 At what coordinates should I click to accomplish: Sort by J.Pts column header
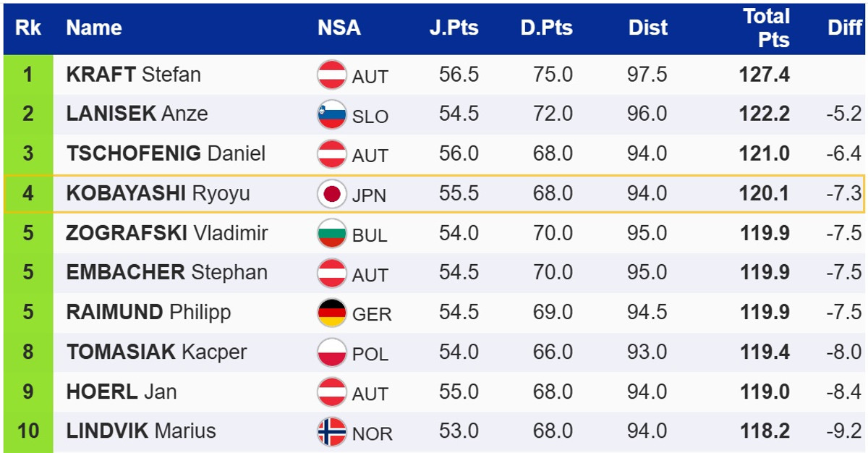pos(454,28)
